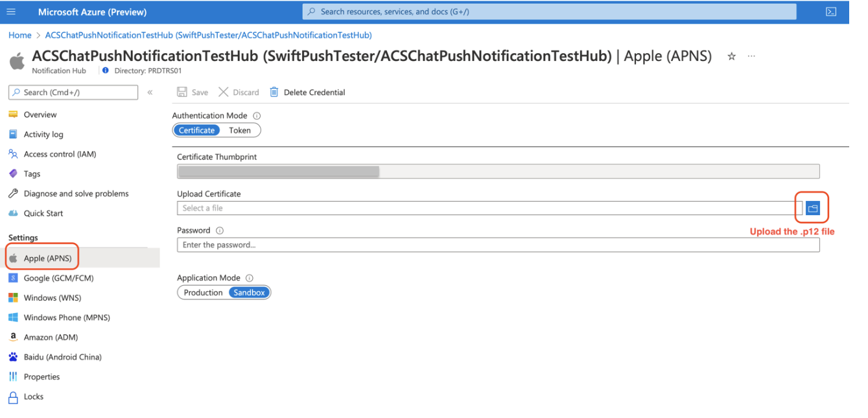Open the portal hamburger menu

tap(10, 11)
